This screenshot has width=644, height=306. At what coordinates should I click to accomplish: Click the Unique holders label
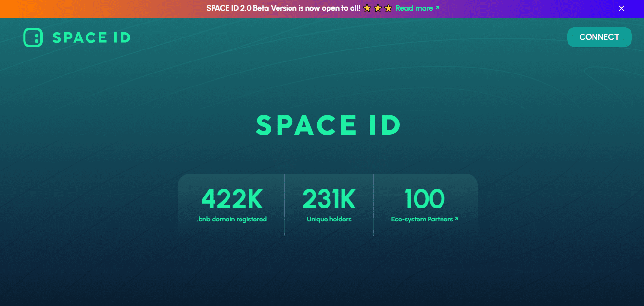328,219
